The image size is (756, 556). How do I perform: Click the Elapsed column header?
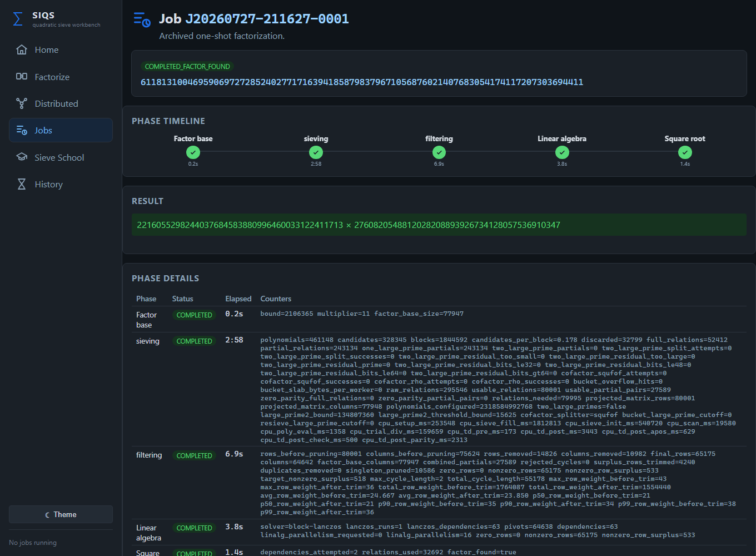(238, 299)
